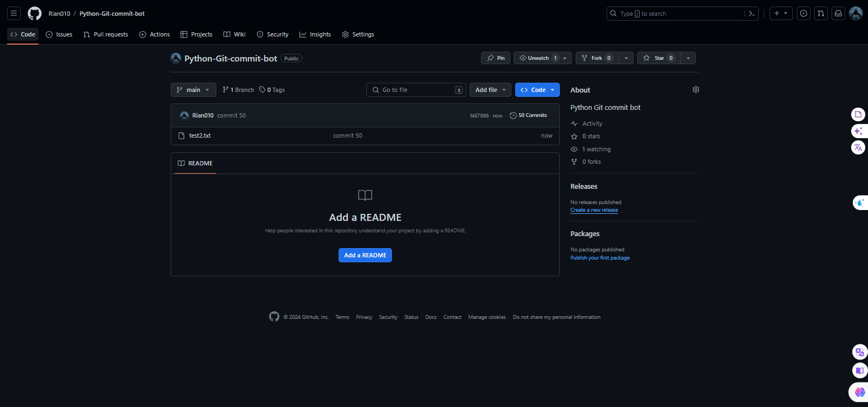This screenshot has height=407, width=868.
Task: Click the footer GitHub logo
Action: [x=274, y=317]
